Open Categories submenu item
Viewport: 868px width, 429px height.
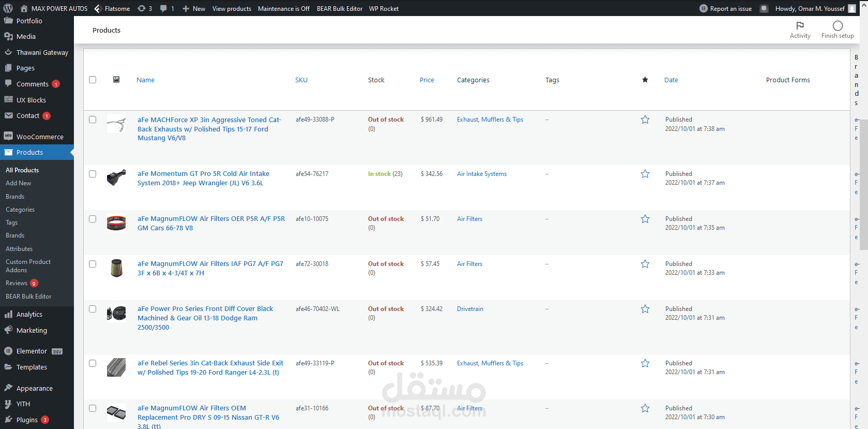coord(20,209)
